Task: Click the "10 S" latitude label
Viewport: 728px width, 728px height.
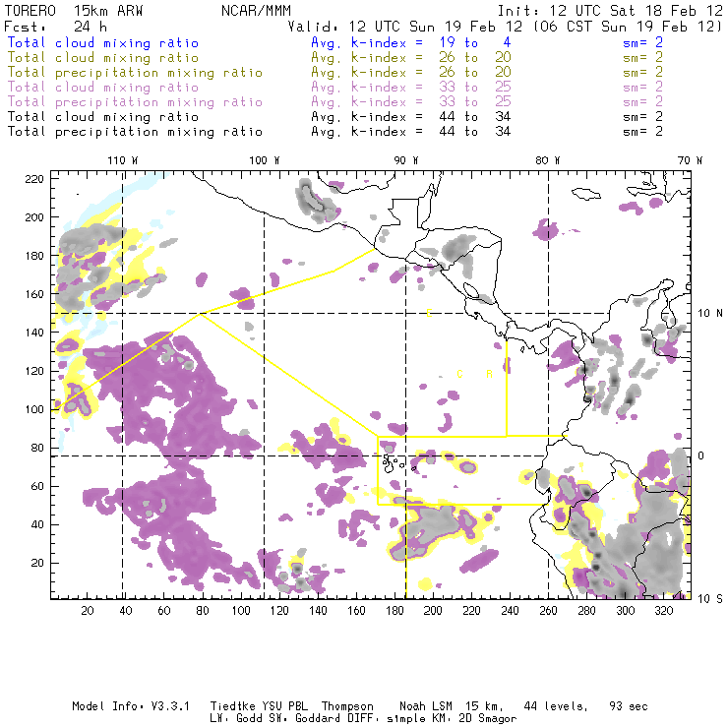Action: pos(710,599)
